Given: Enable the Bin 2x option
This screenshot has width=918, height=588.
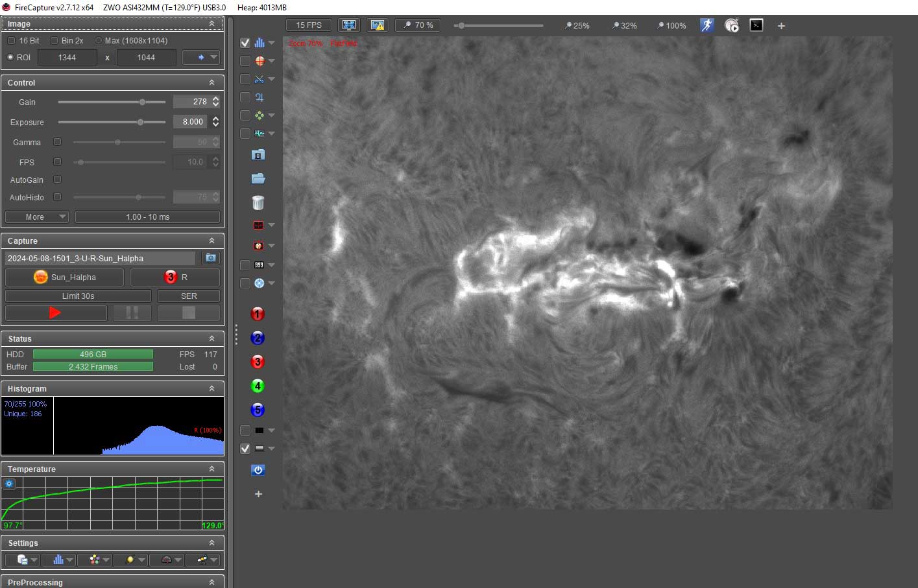Looking at the screenshot, I should point(54,40).
